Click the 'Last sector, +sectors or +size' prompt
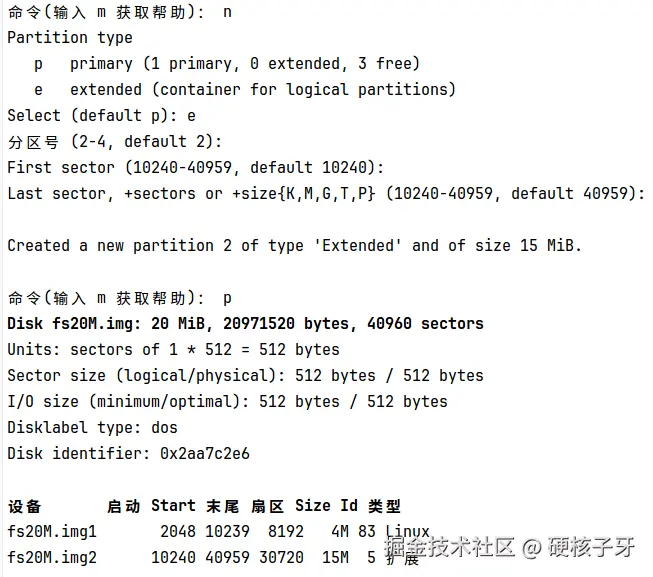The width and height of the screenshot is (653, 577). pos(326,193)
